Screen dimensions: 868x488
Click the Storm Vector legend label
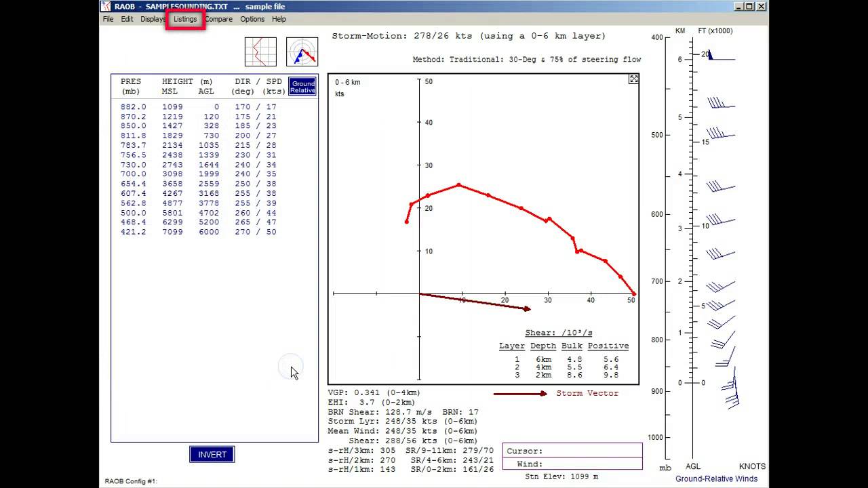pos(587,393)
